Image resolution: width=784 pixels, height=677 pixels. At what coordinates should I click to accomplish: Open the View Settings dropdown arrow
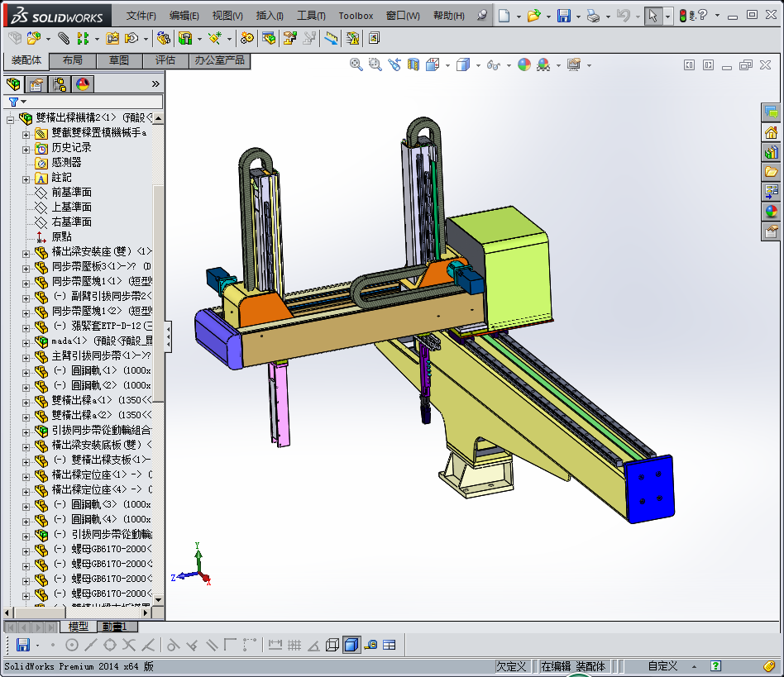589,65
